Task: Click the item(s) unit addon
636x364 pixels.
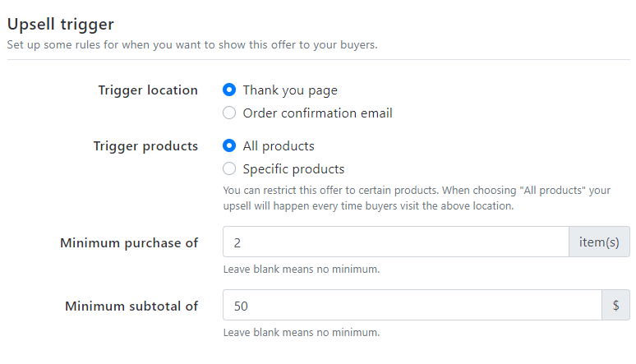Action: pyautogui.click(x=599, y=242)
